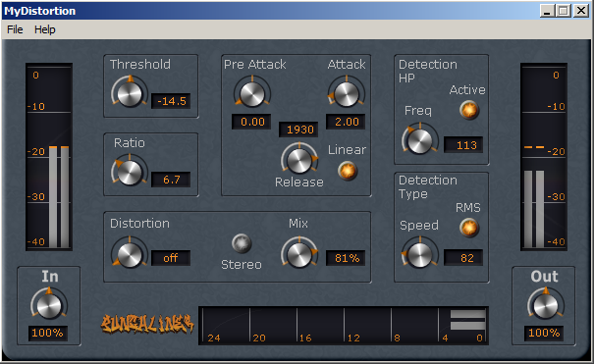Click the Detection Type label
594x364 pixels.
point(428,187)
